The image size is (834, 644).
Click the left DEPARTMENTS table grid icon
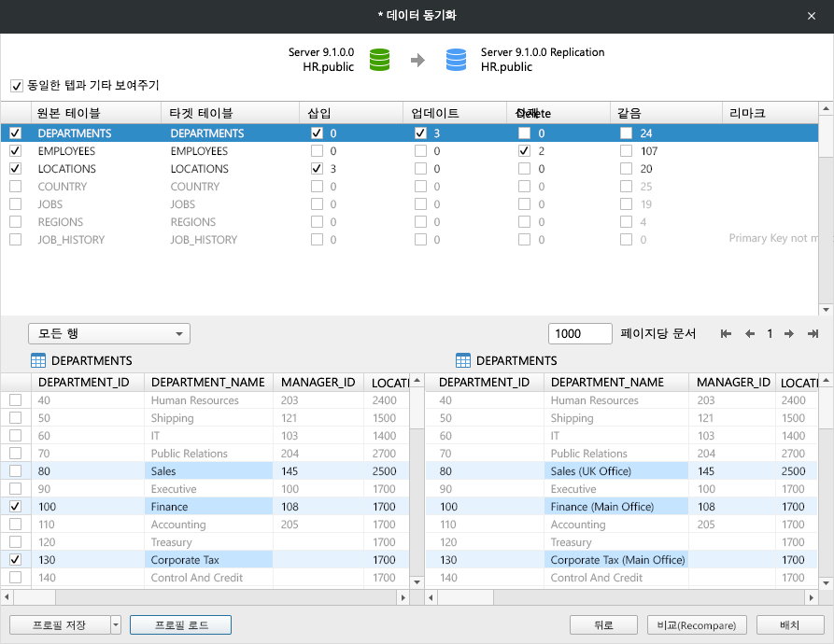click(x=38, y=361)
